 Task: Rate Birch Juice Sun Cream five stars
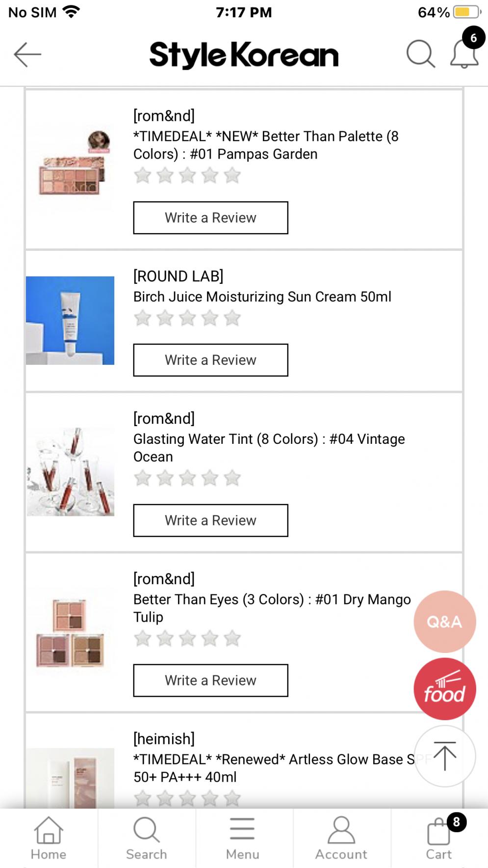point(232,319)
